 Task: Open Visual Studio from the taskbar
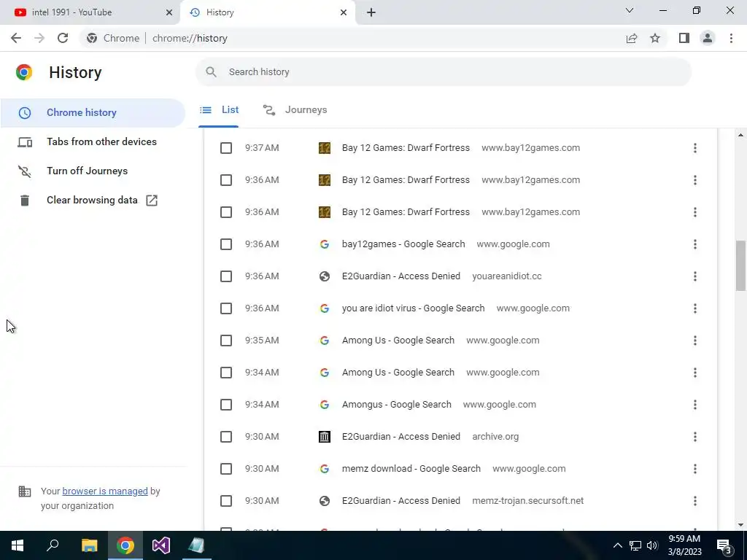point(161,545)
